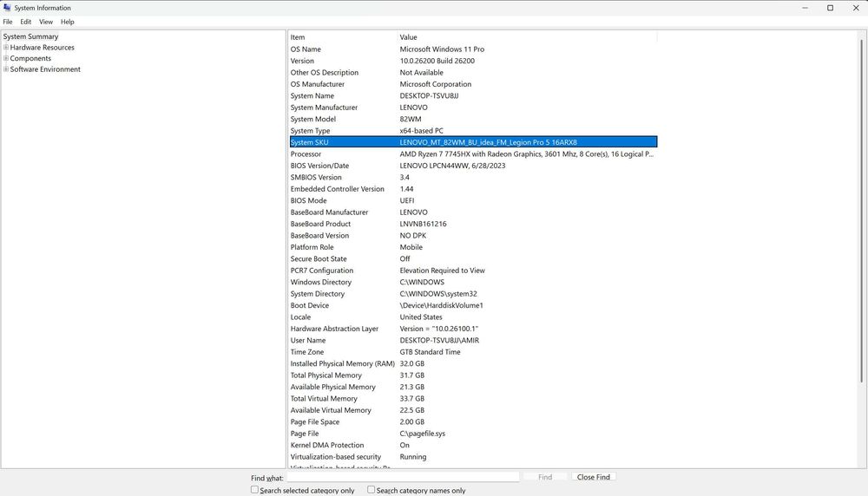
Task: Select the OS Name row
Action: 473,49
